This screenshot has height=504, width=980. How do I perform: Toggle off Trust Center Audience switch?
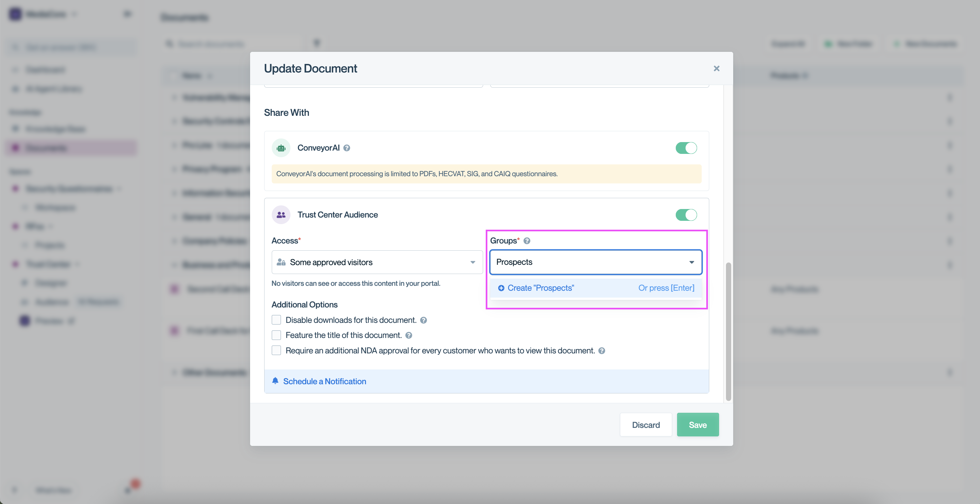tap(686, 215)
